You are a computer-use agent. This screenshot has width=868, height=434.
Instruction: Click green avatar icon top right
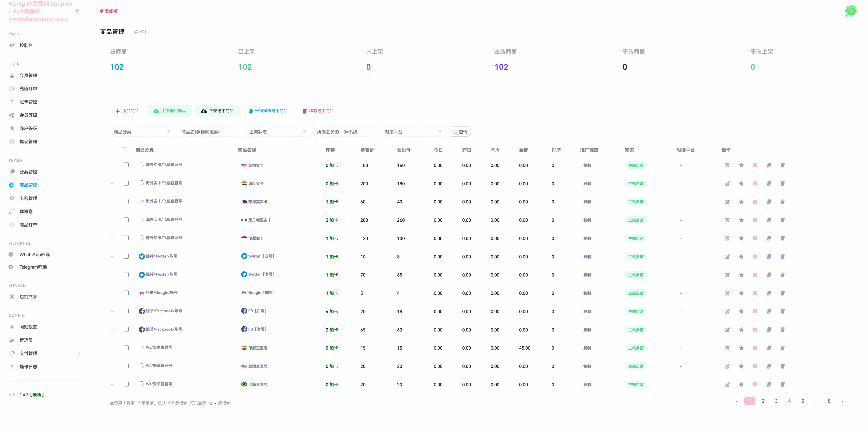click(x=851, y=11)
